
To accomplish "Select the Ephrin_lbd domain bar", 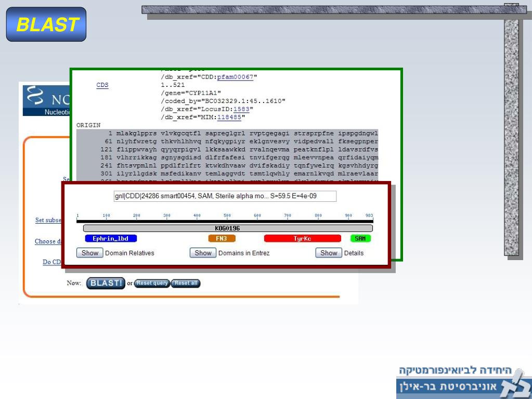I will (x=111, y=239).
